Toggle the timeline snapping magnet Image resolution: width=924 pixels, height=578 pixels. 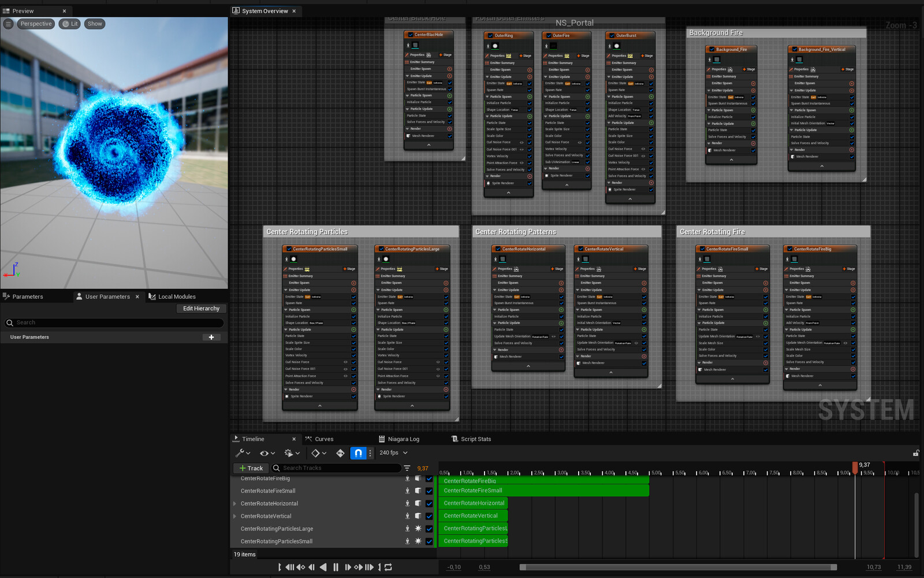point(358,453)
